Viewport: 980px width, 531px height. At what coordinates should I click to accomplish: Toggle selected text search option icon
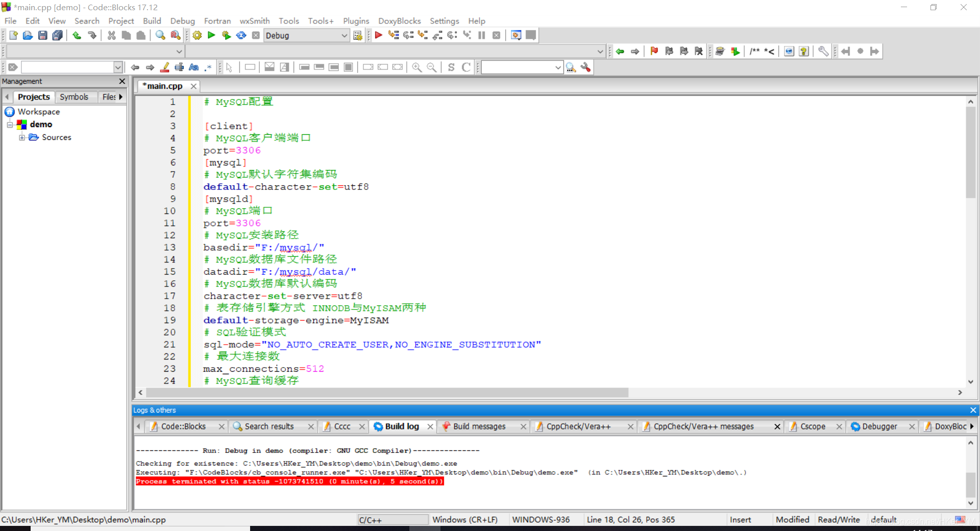(179, 67)
